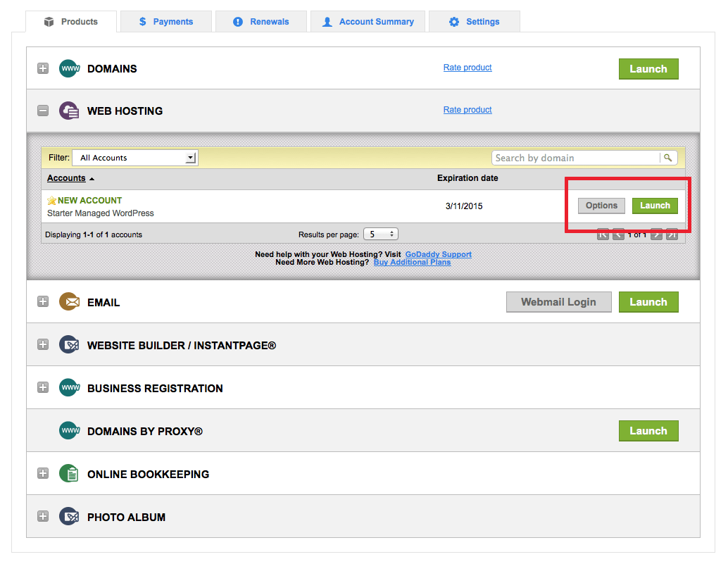
Task: Switch to the Products tab
Action: point(71,22)
